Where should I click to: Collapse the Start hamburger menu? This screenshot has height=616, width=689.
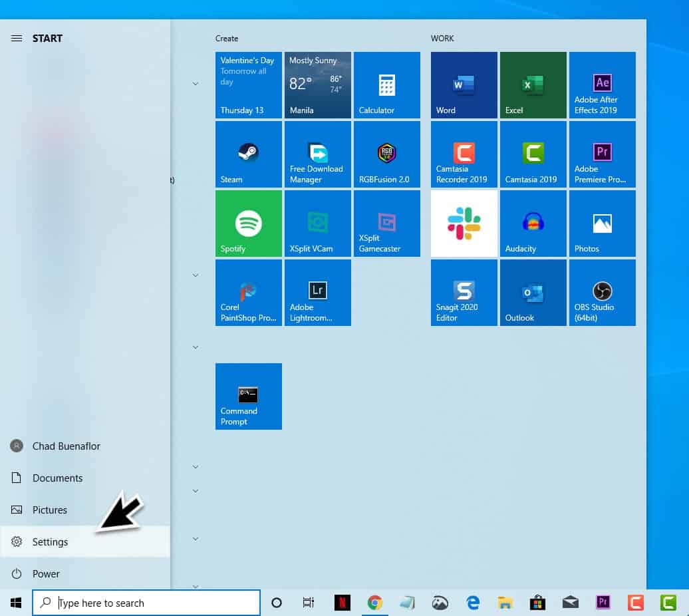(x=16, y=38)
